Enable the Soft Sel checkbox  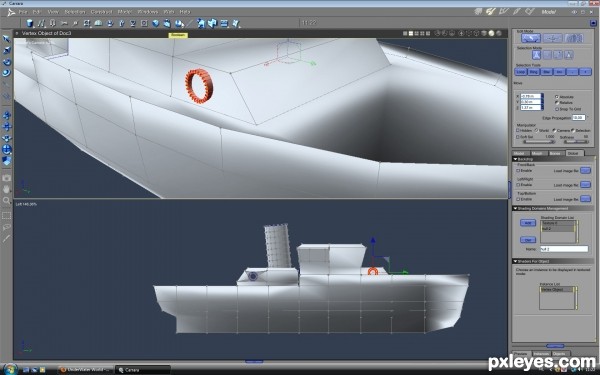click(x=518, y=137)
